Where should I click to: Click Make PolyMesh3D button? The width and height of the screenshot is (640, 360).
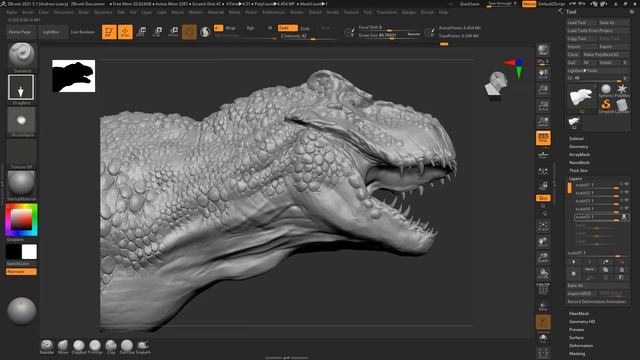605,54
